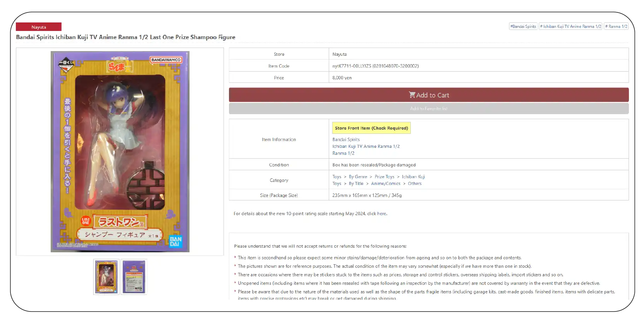Go to the By Genre category link
This screenshot has width=644, height=320.
coord(358,177)
